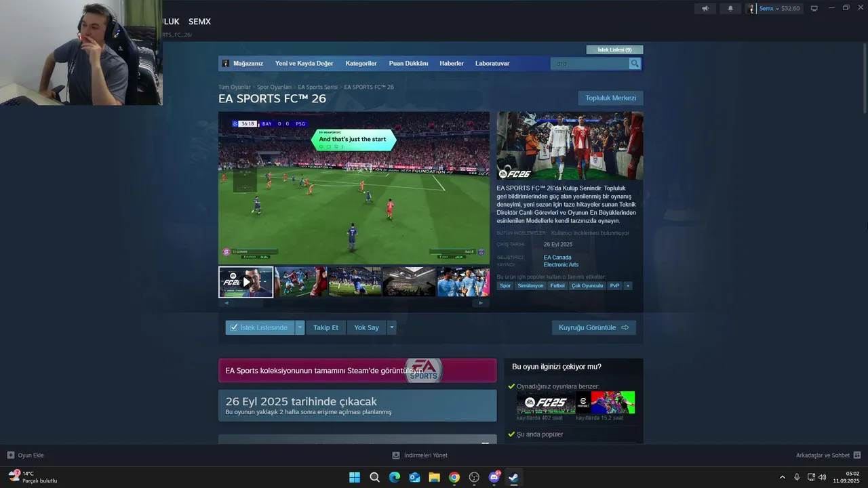Screen dimensions: 868x488
Task: Click the magnifier search button
Action: click(x=635, y=64)
